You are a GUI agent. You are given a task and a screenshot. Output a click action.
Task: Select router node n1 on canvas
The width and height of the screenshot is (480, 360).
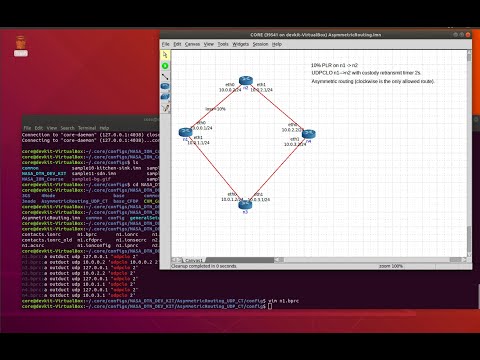point(185,132)
